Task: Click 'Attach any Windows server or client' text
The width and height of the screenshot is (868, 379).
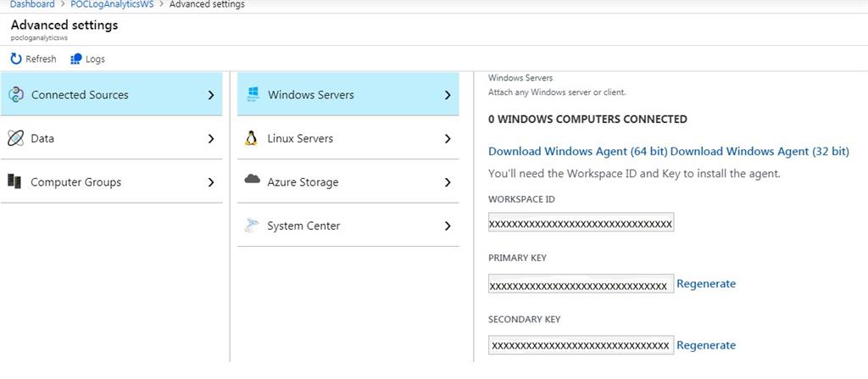Action: [x=557, y=92]
